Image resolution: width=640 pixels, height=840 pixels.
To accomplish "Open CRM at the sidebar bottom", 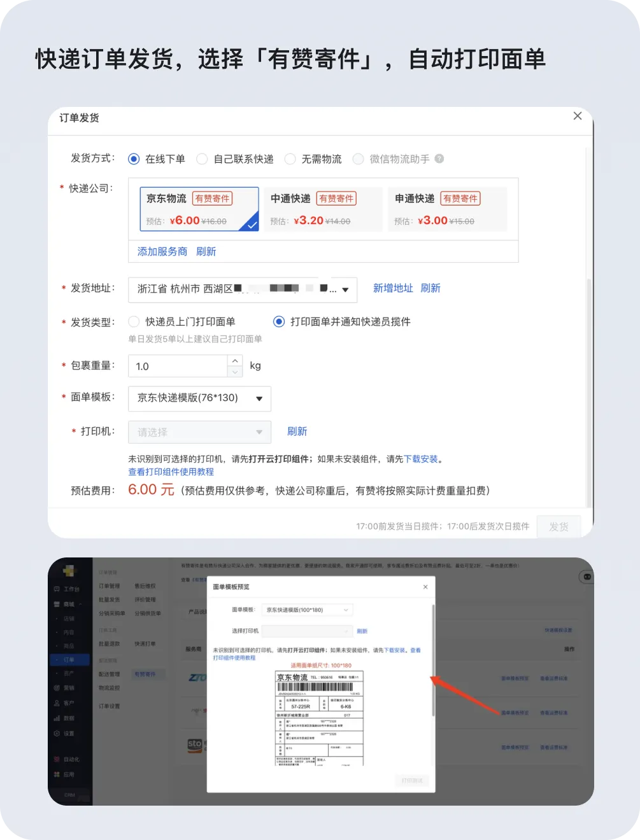I will 70,795.
